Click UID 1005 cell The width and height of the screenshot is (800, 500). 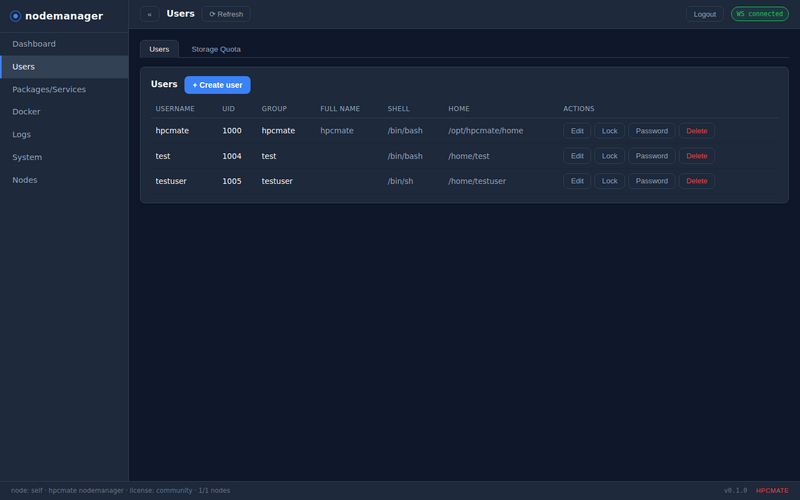[232, 181]
